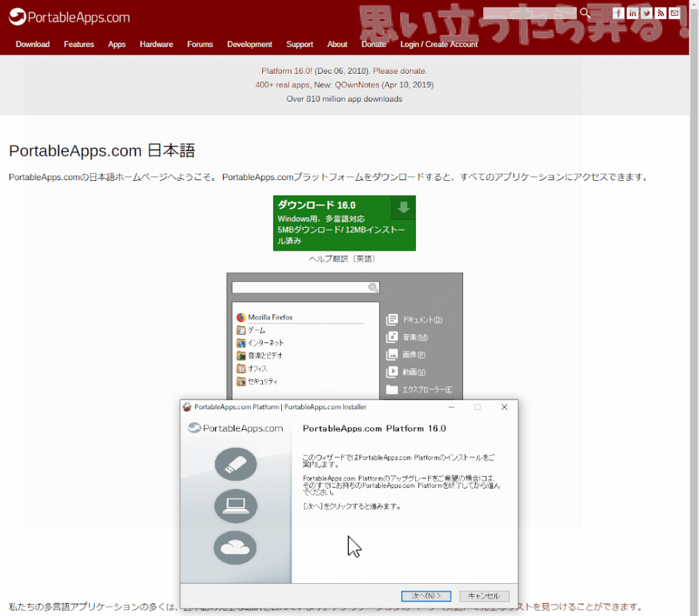Open the Donate menu item
The width and height of the screenshot is (699, 616).
point(373,44)
